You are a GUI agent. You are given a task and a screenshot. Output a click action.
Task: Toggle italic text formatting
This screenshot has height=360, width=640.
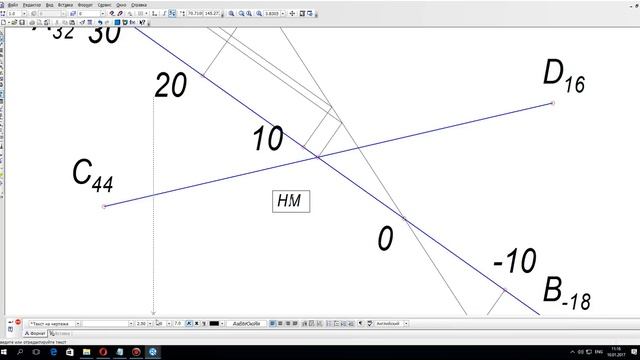coord(189,324)
